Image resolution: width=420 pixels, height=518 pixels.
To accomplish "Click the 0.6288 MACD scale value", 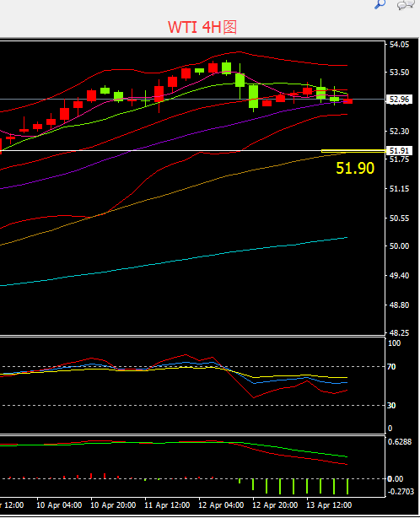I will point(400,442).
